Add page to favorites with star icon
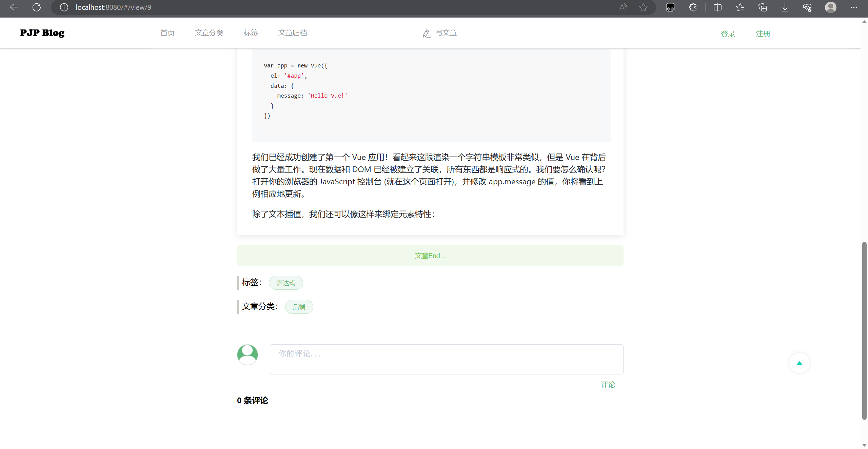Viewport: 868px width, 449px height. [643, 7]
